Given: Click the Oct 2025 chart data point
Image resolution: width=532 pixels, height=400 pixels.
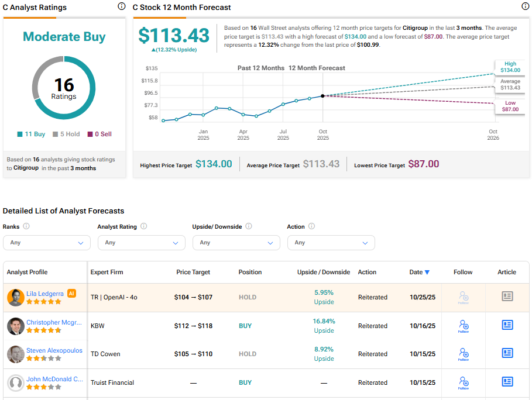Looking at the screenshot, I should (322, 96).
